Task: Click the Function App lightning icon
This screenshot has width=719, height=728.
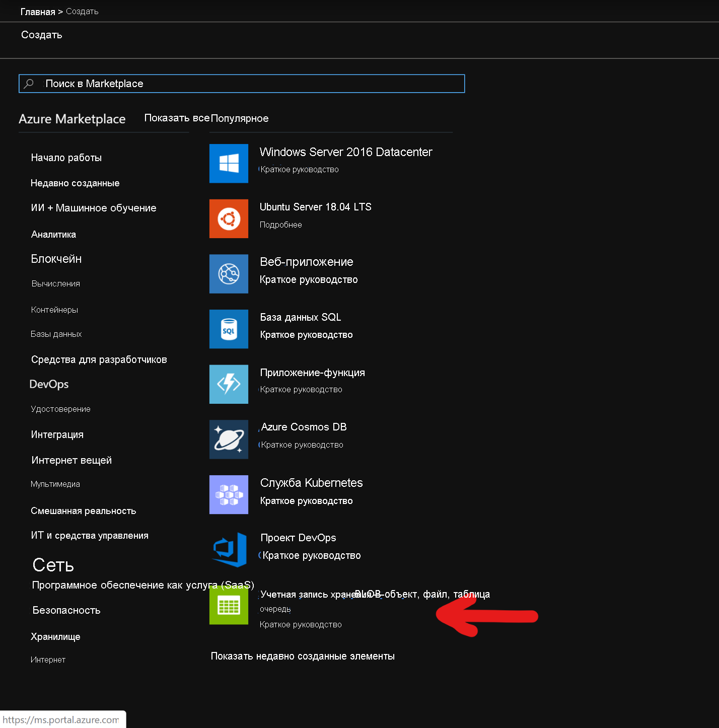Action: tap(229, 384)
